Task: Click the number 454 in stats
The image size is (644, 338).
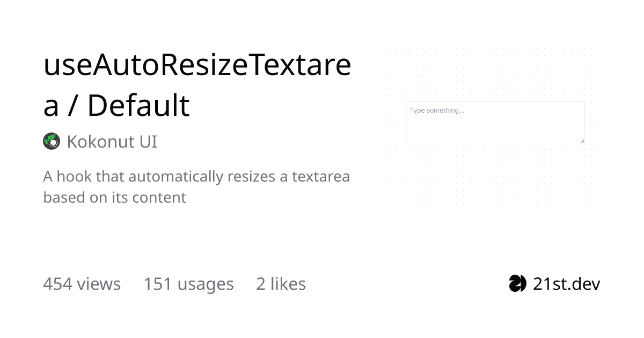Action: point(57,284)
